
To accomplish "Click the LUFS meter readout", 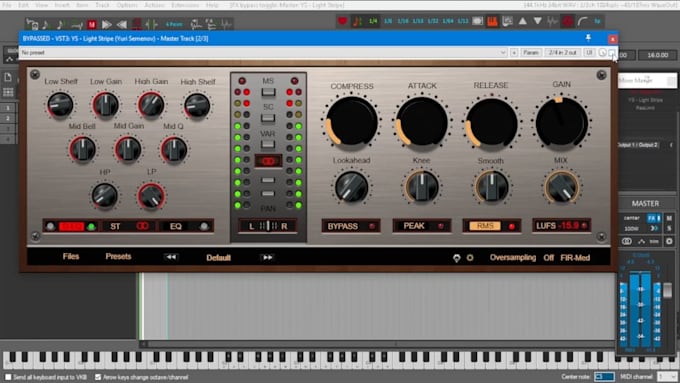I will tap(562, 226).
